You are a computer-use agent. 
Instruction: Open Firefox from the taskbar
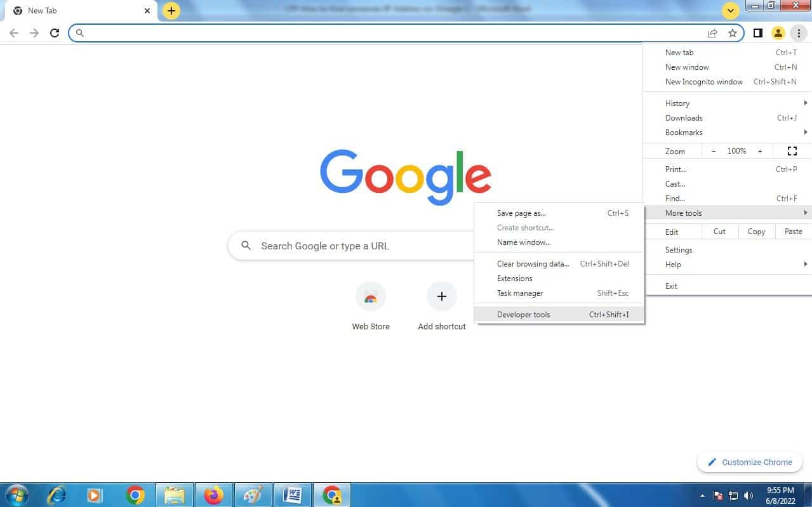[215, 495]
